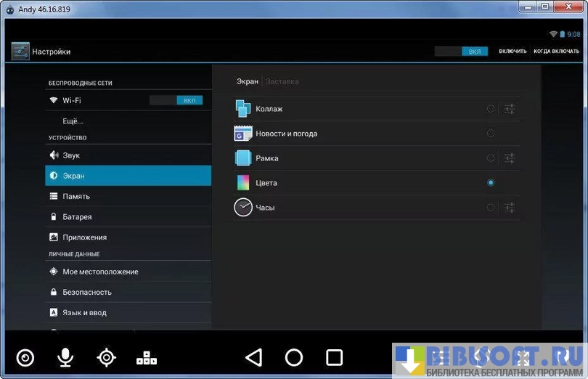Click the location target icon in bottom bar
Viewport: 588px width, 379px height.
pos(107,357)
